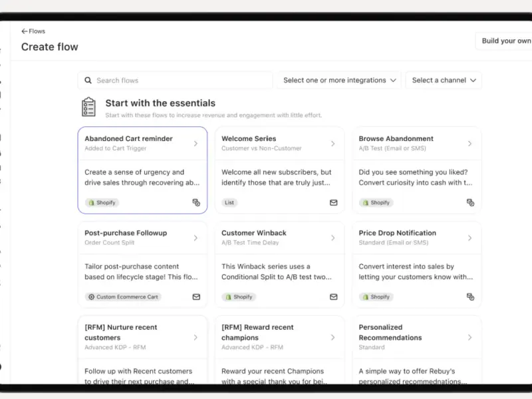
Task: Open the Select a channel dropdown
Action: pos(444,80)
